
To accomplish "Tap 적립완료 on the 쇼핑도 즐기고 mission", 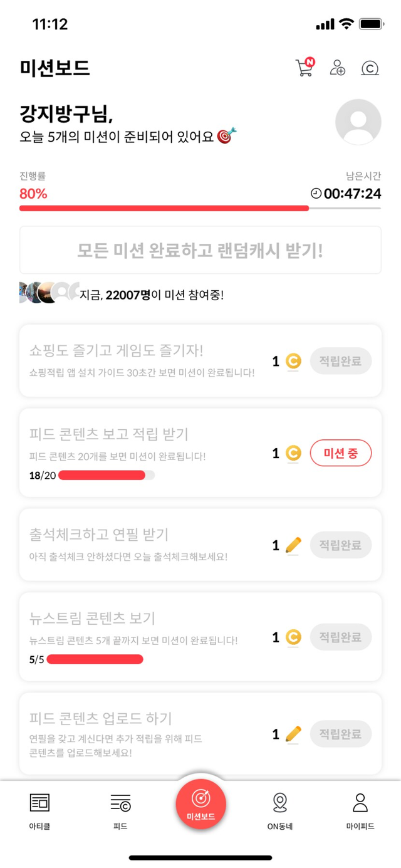I will click(340, 362).
